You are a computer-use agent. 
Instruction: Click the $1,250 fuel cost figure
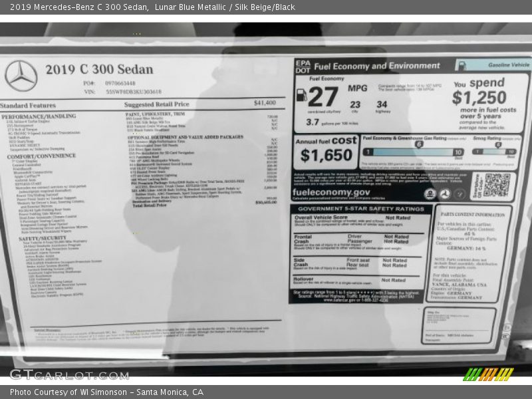[479, 98]
